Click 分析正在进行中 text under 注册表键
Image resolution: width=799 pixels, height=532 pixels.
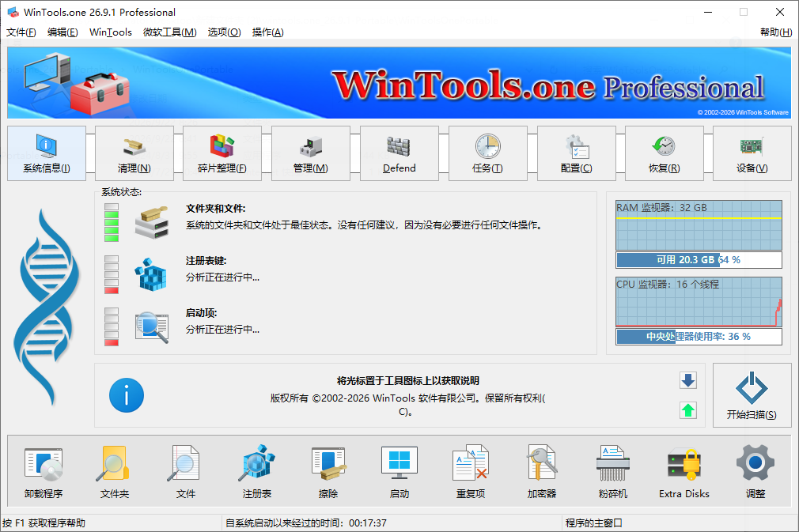[x=222, y=277]
